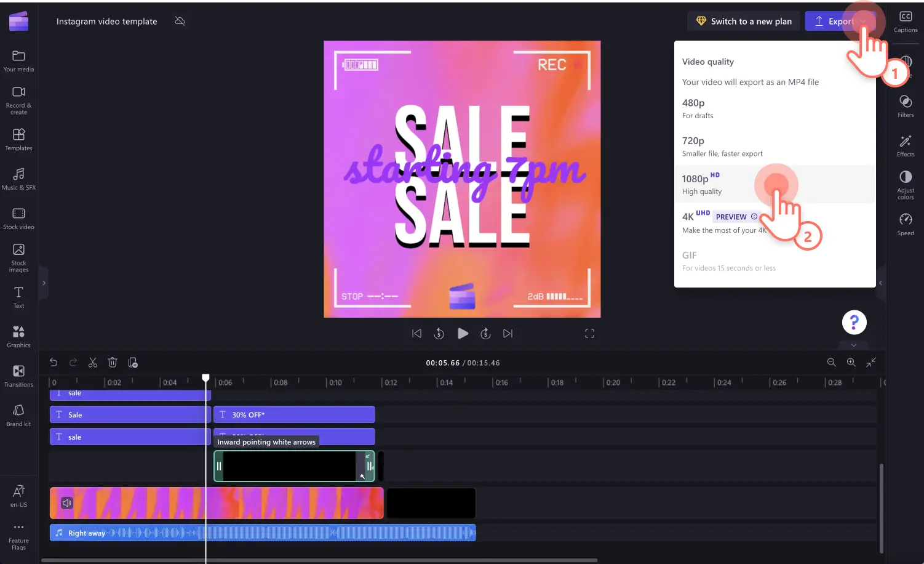Open the Graphics panel
Screen dimensions: 924x564
point(18,337)
